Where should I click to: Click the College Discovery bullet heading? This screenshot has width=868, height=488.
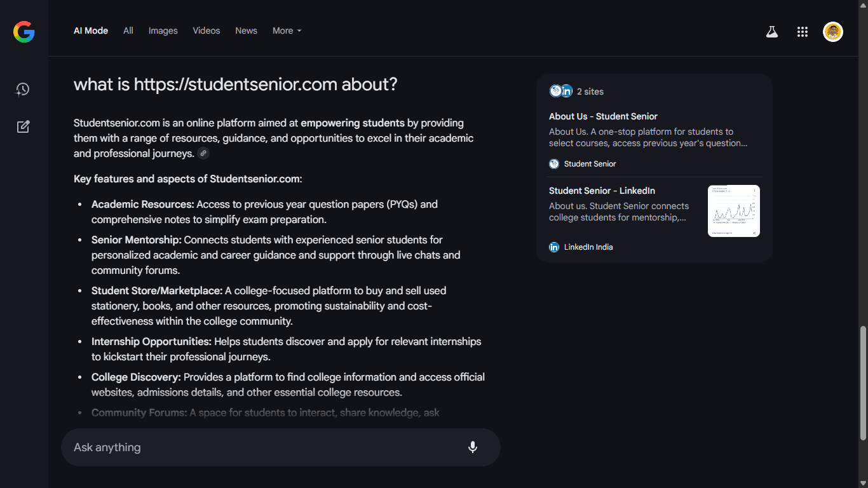pyautogui.click(x=136, y=377)
